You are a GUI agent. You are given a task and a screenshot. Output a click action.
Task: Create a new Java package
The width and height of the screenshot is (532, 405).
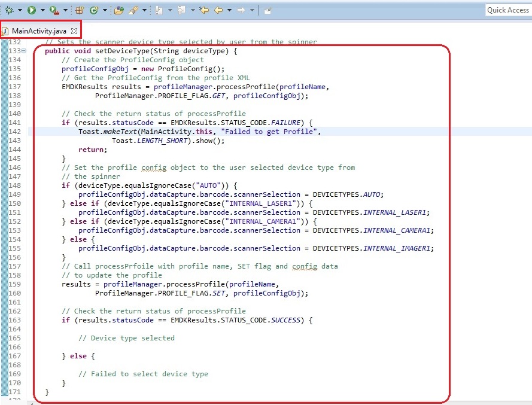[80, 10]
